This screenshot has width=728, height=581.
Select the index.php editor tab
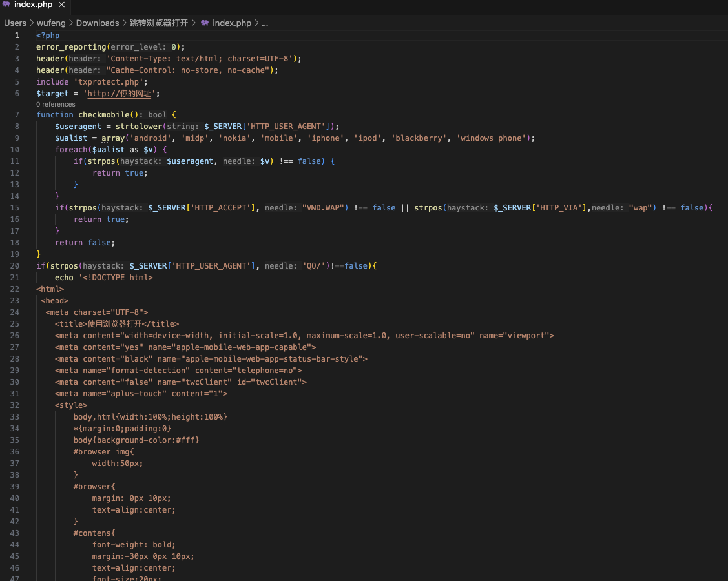click(33, 5)
